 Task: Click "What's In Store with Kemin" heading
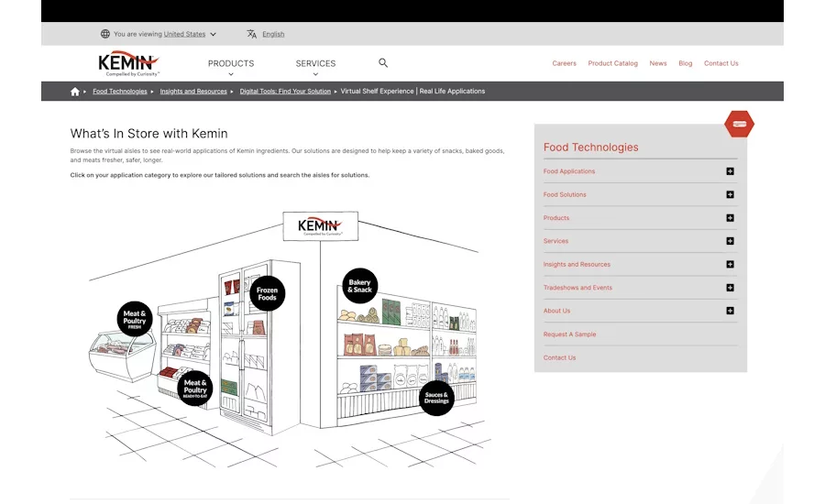148,134
